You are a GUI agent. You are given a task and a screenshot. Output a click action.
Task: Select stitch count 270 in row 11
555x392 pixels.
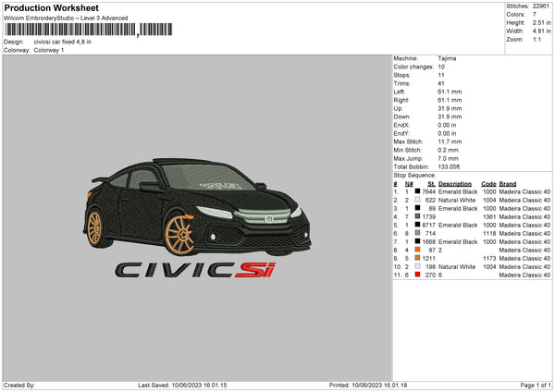tap(430, 275)
